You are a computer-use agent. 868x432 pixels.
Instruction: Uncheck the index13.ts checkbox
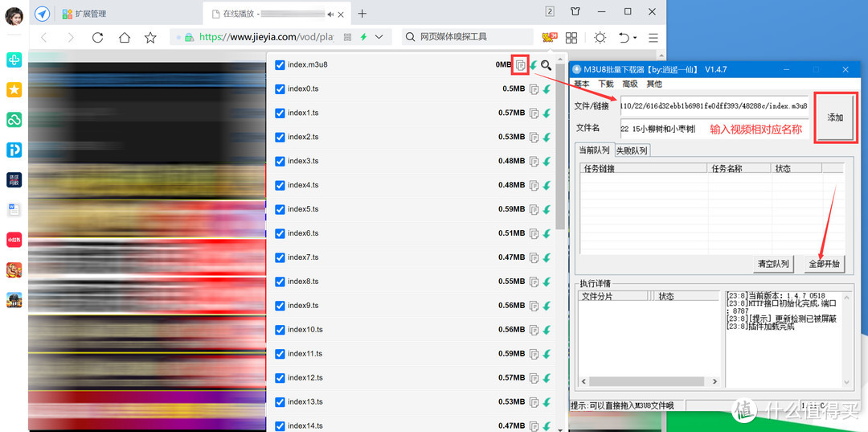[x=280, y=401]
